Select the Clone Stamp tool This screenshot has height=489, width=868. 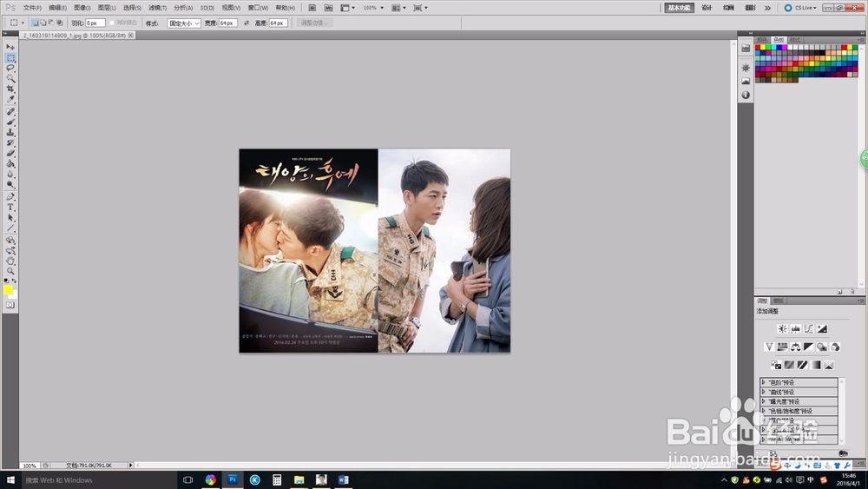point(10,132)
